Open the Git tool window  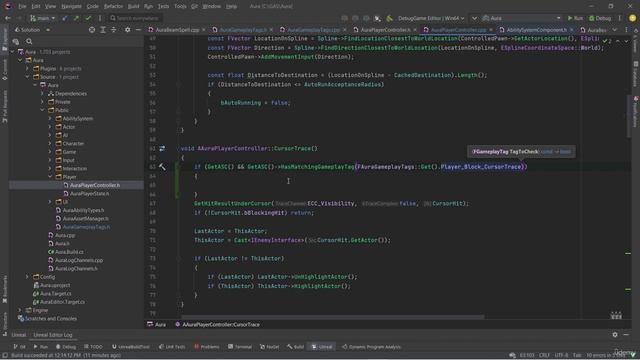click(x=19, y=347)
